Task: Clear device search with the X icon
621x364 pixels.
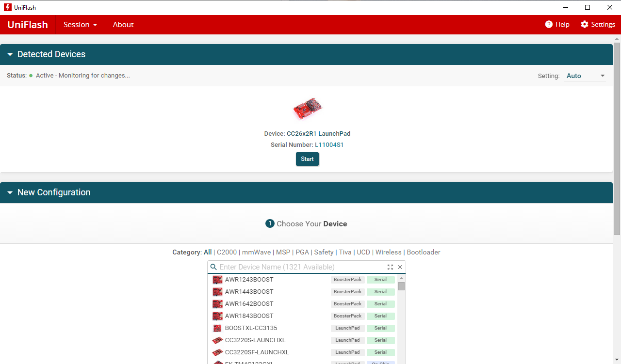Action: click(x=400, y=267)
